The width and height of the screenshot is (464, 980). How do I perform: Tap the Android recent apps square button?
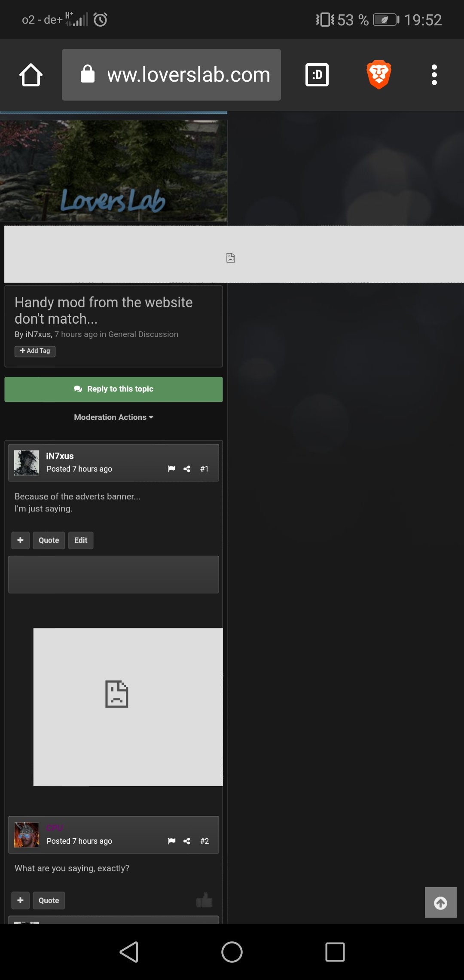(x=335, y=952)
